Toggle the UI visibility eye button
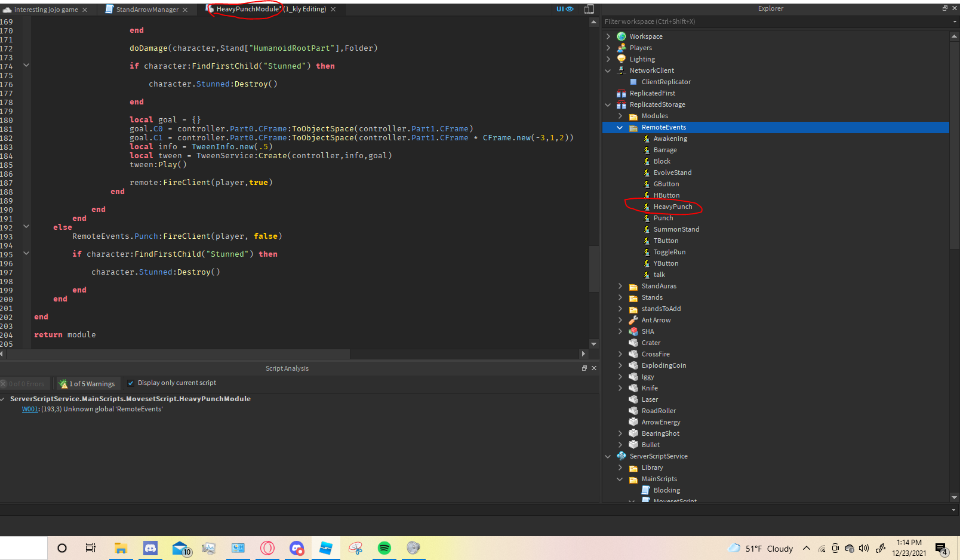Screen dimensions: 960x560 coord(564,9)
